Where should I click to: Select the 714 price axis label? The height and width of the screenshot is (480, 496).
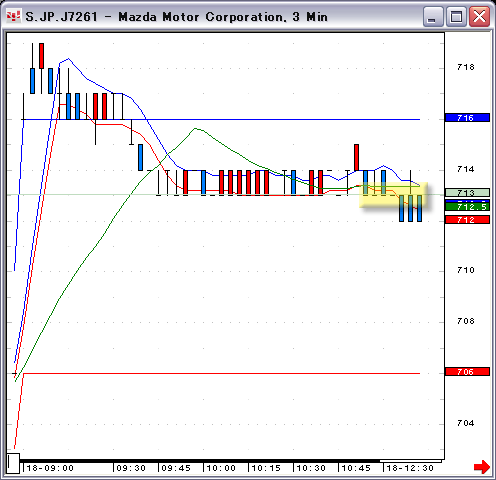pos(466,169)
